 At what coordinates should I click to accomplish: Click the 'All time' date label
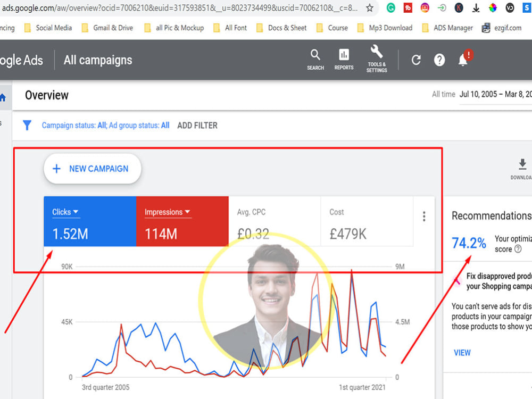click(x=444, y=94)
